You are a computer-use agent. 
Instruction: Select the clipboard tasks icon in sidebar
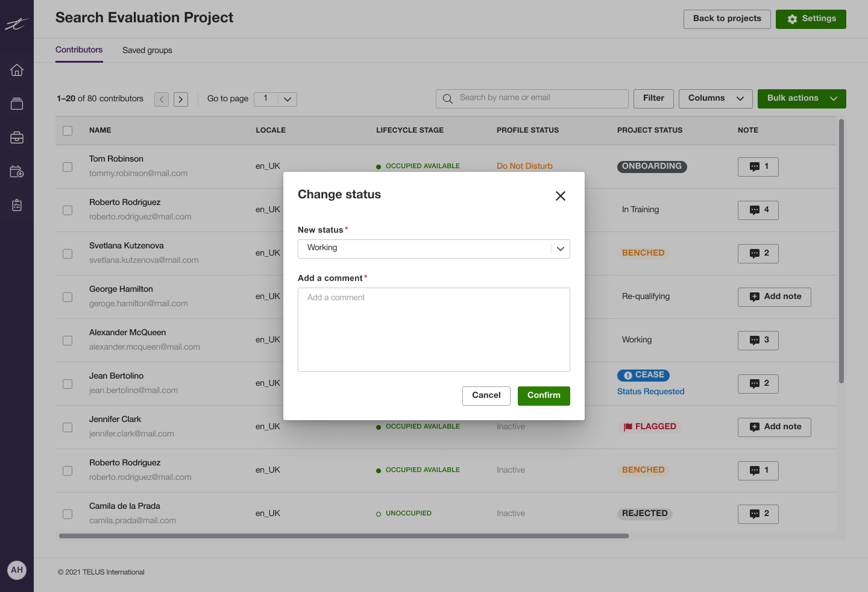pyautogui.click(x=16, y=205)
